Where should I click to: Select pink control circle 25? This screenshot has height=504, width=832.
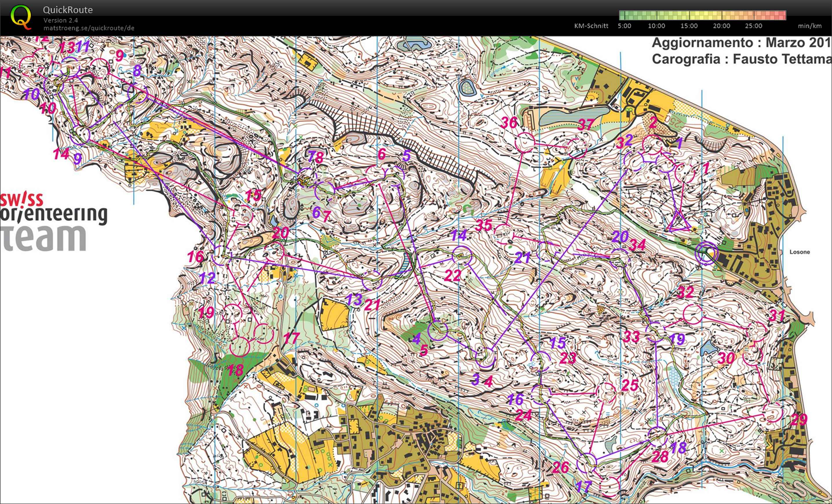click(606, 393)
